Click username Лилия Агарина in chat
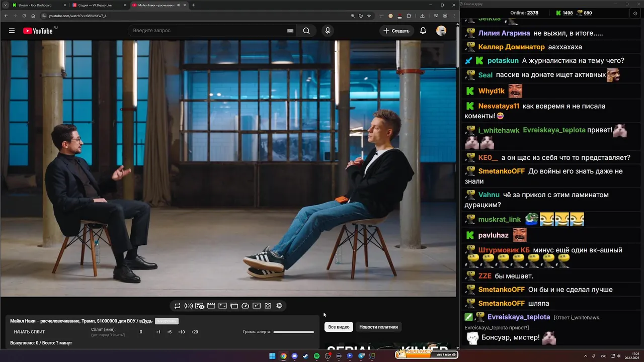 click(x=504, y=33)
